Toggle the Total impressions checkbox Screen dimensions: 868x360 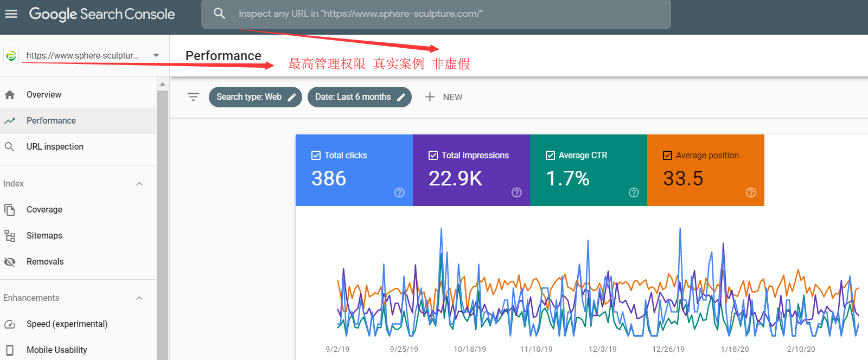433,156
